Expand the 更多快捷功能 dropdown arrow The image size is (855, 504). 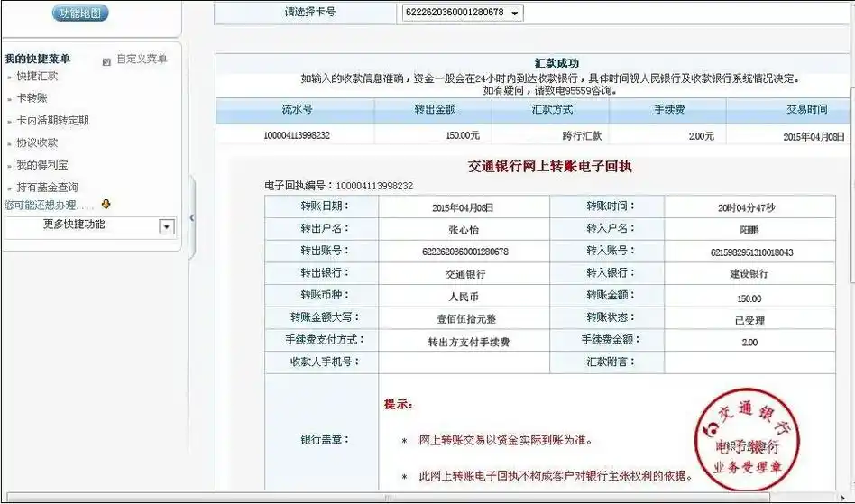[x=167, y=226]
